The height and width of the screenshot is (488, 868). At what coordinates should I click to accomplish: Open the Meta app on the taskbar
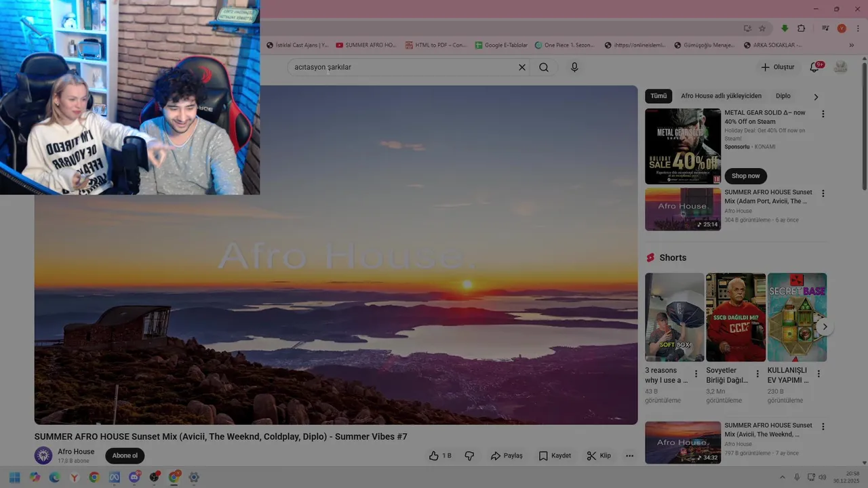(114, 477)
